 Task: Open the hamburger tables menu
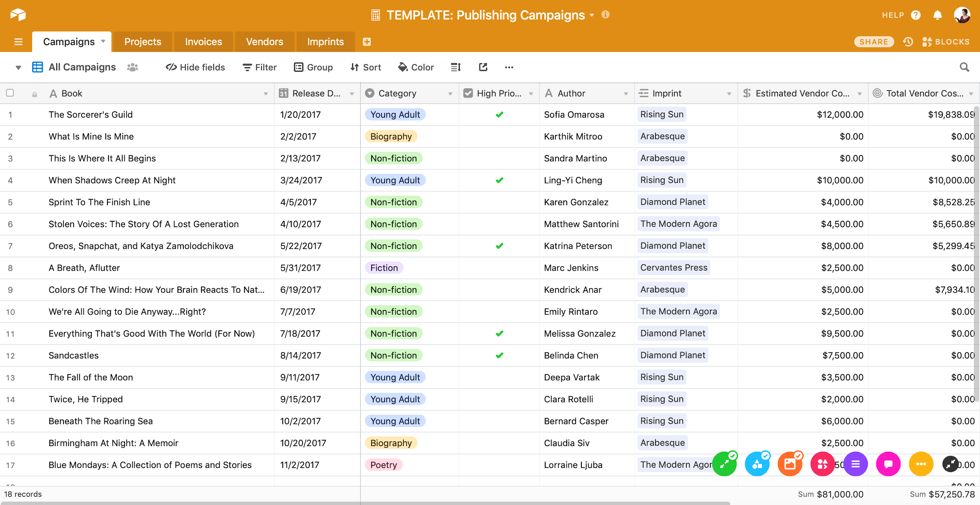(18, 42)
